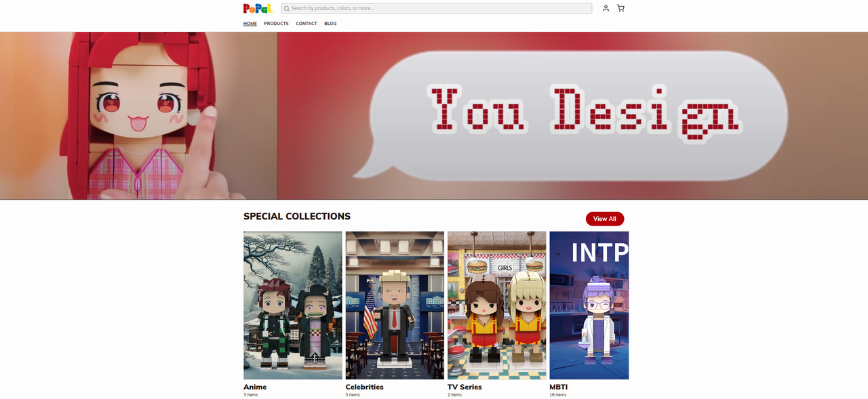Open the MBTI collection thumbnail
This screenshot has height=399, width=868.
(x=589, y=305)
